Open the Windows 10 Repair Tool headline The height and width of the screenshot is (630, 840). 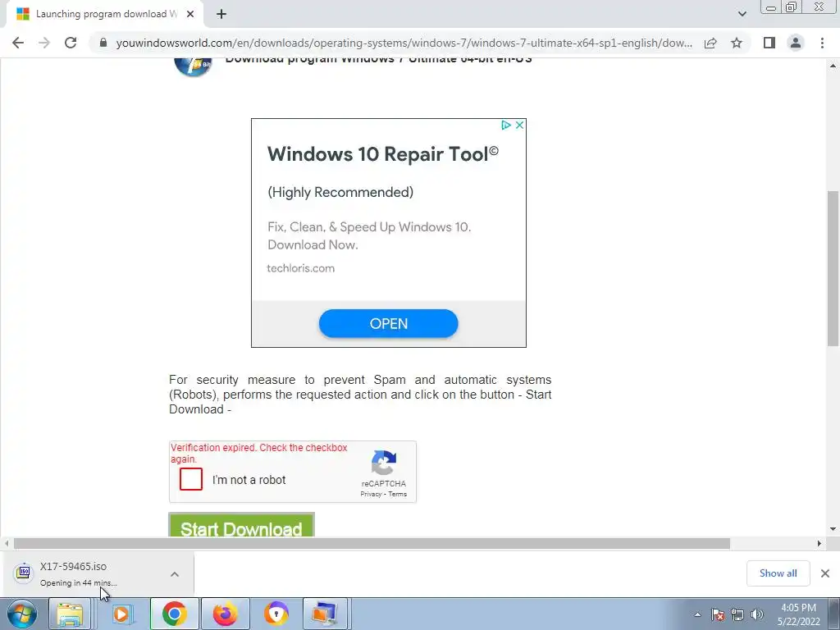pos(382,154)
